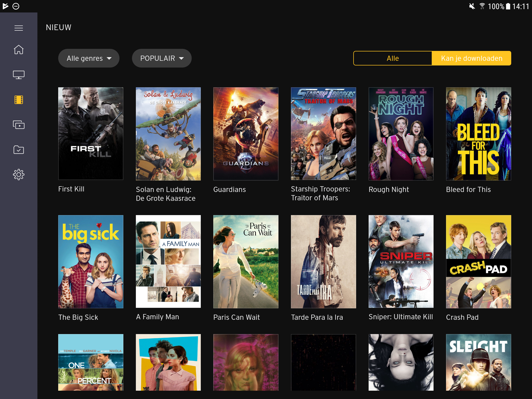This screenshot has height=399, width=532.
Task: Open the POPULAIR sort dropdown
Action: pyautogui.click(x=162, y=58)
